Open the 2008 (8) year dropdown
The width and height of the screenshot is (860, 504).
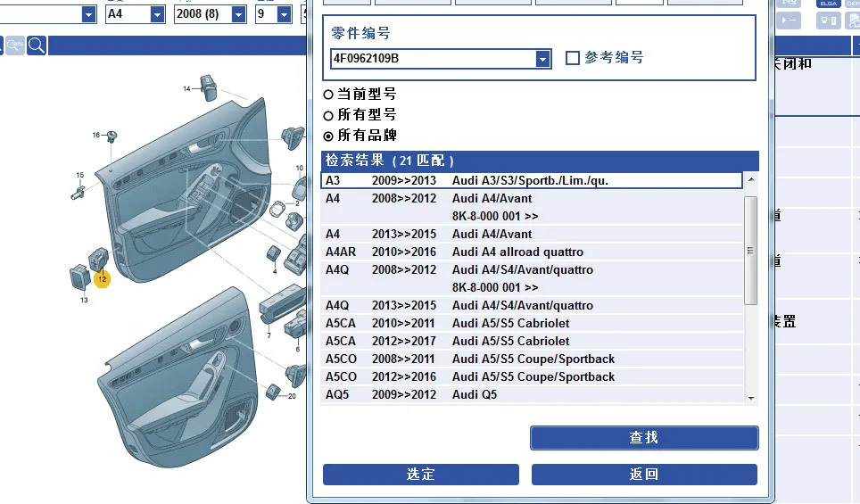coord(238,14)
